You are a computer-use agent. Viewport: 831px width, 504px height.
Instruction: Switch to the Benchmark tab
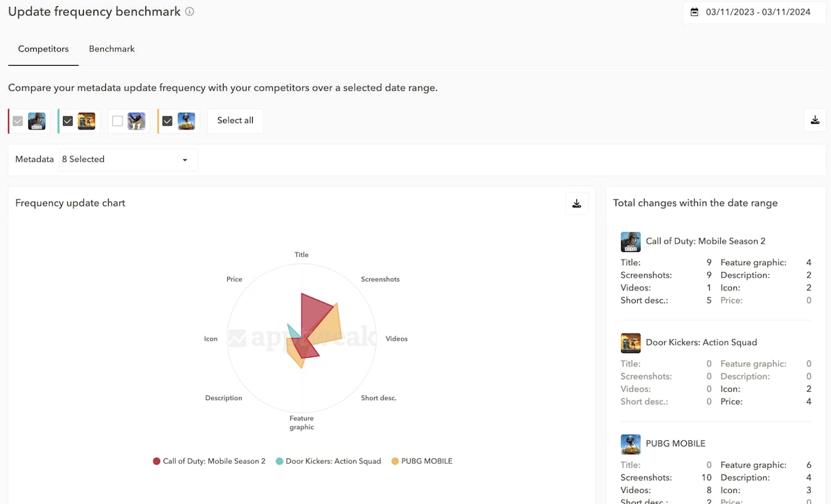pos(111,49)
